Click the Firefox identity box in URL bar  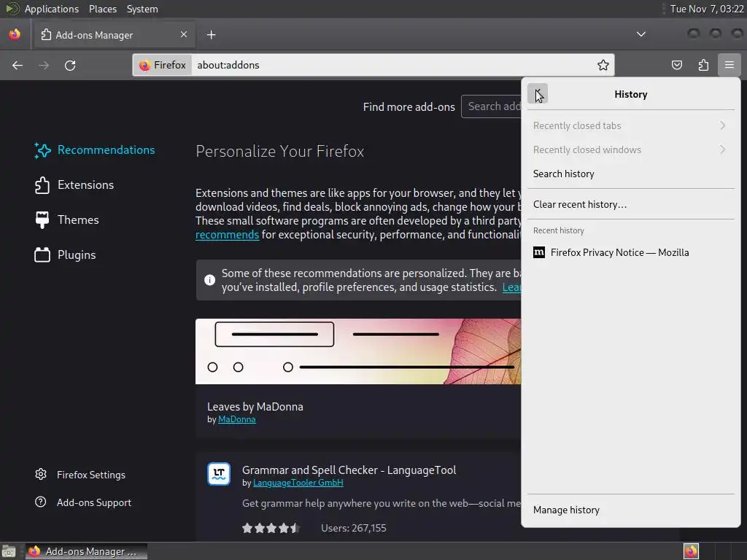(x=163, y=65)
